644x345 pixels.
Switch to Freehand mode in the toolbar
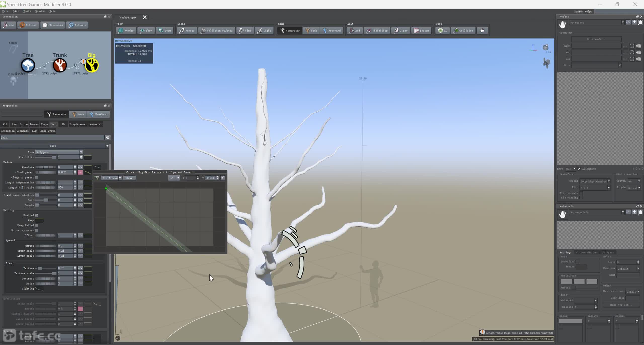point(332,31)
